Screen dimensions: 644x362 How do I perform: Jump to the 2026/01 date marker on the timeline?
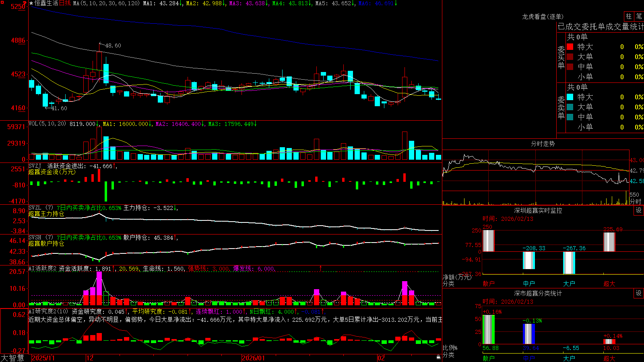click(x=254, y=358)
